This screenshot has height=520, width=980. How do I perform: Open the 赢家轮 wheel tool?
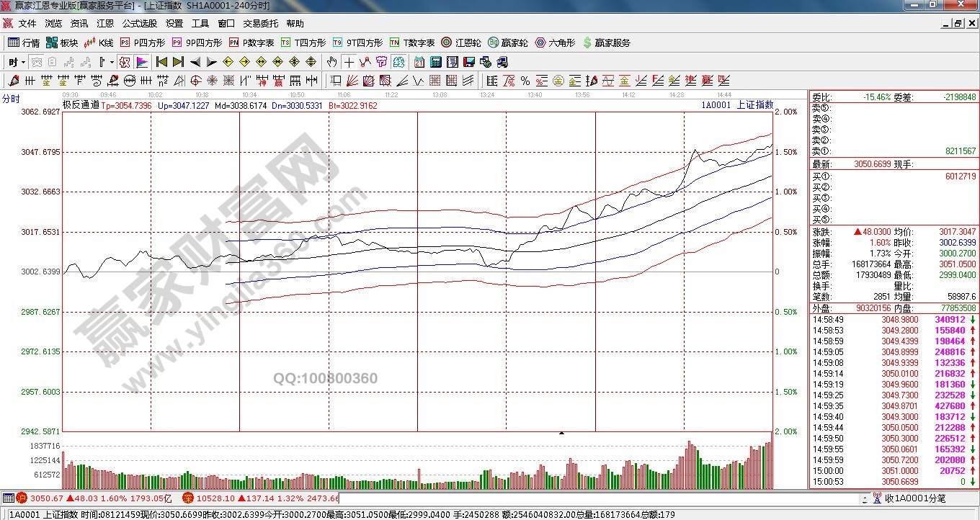tap(508, 43)
